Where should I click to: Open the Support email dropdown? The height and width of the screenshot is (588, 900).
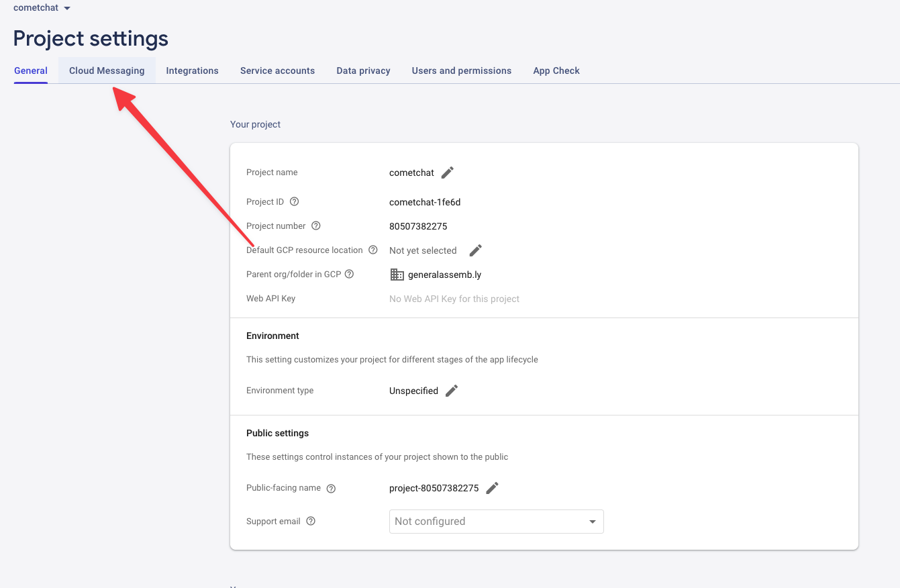click(496, 522)
